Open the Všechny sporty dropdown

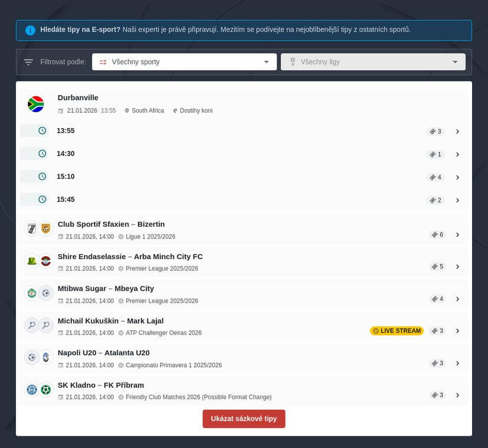[184, 62]
